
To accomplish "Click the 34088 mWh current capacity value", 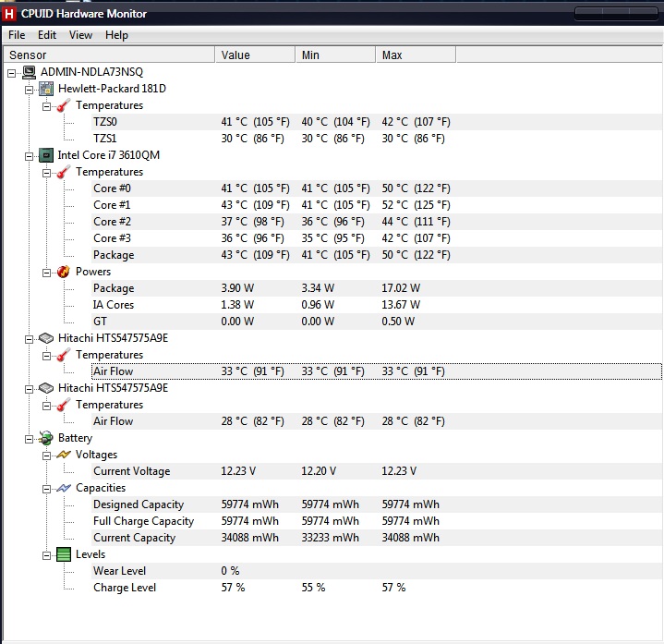I will click(250, 538).
